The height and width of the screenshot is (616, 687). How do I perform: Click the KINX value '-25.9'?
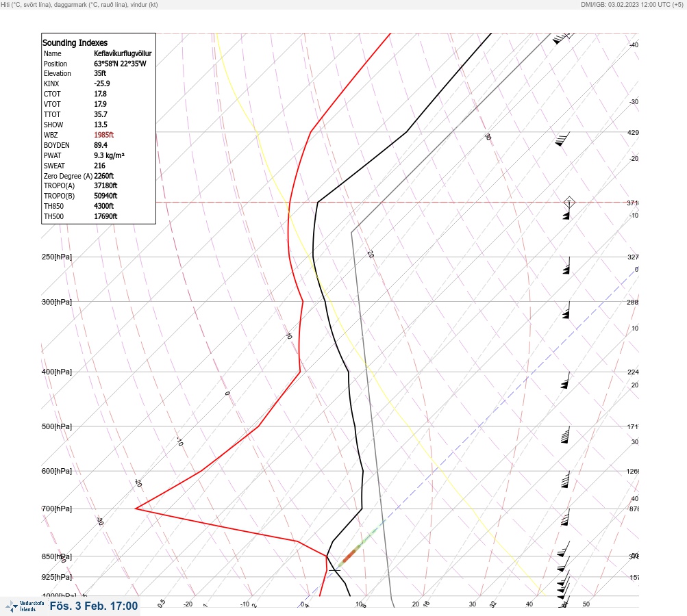pos(101,84)
